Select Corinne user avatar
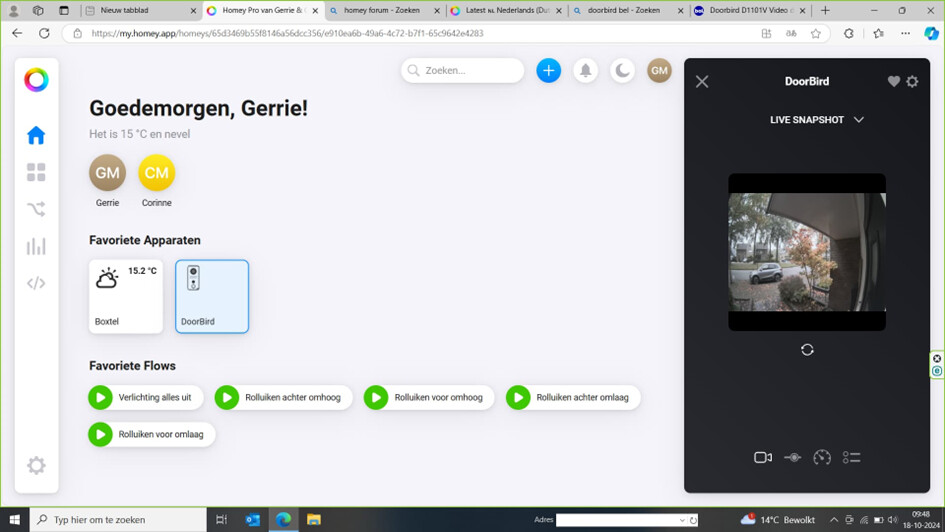The image size is (945, 532). tap(157, 173)
